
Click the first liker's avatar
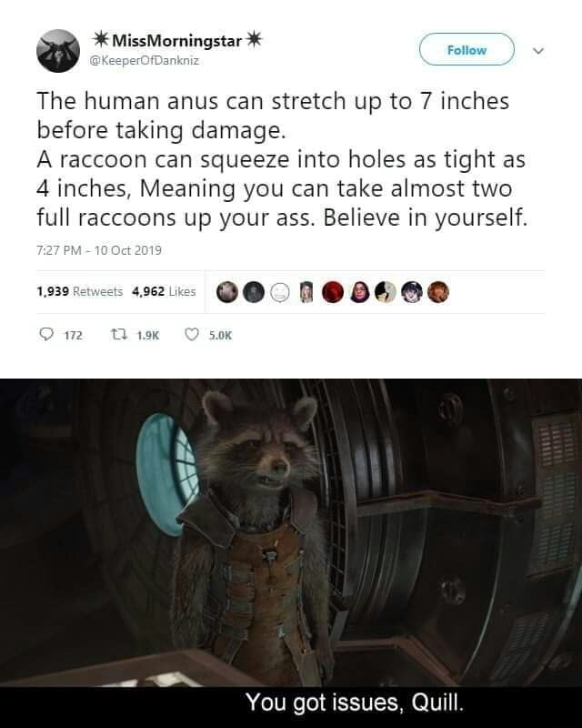227,292
